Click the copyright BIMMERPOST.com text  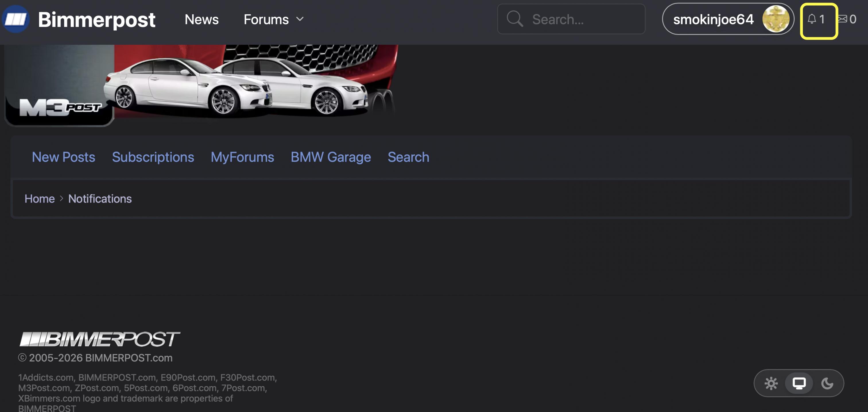[95, 358]
